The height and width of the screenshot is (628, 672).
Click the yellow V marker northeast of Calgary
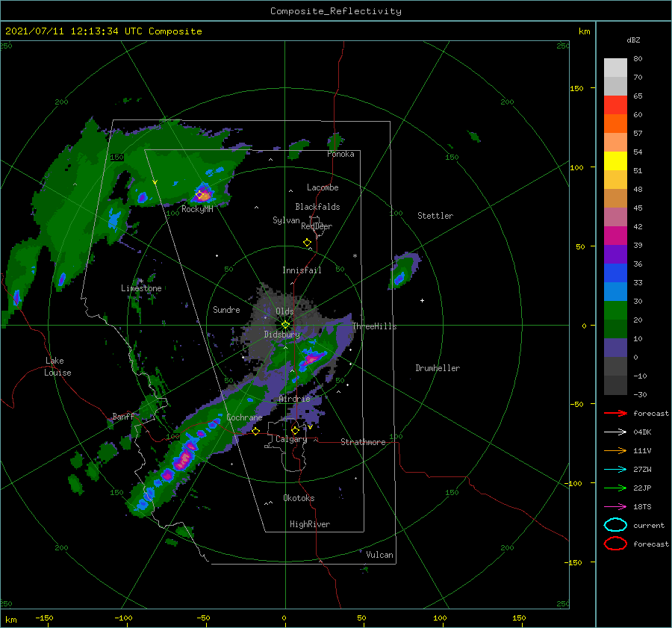pyautogui.click(x=310, y=427)
